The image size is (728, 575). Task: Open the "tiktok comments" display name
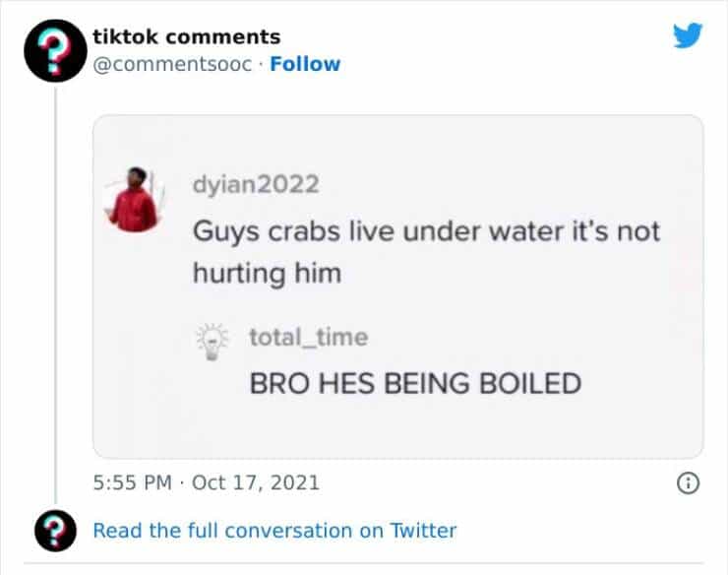point(186,36)
